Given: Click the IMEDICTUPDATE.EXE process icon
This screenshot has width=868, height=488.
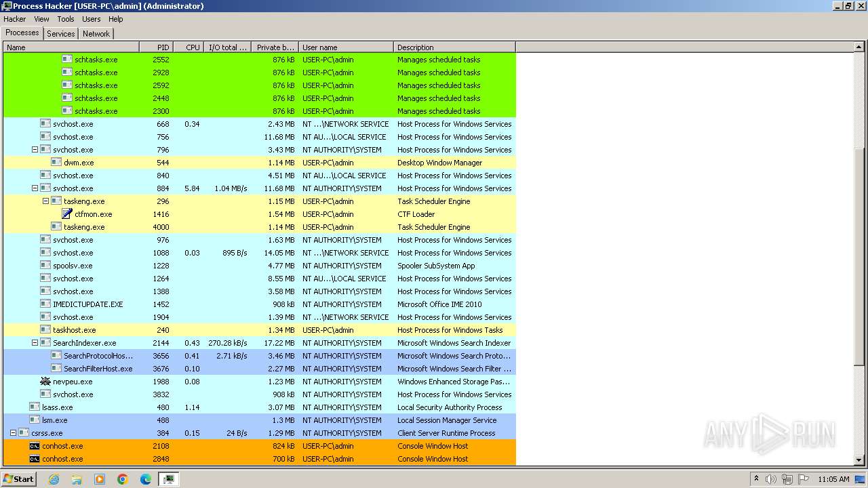Looking at the screenshot, I should click(45, 304).
